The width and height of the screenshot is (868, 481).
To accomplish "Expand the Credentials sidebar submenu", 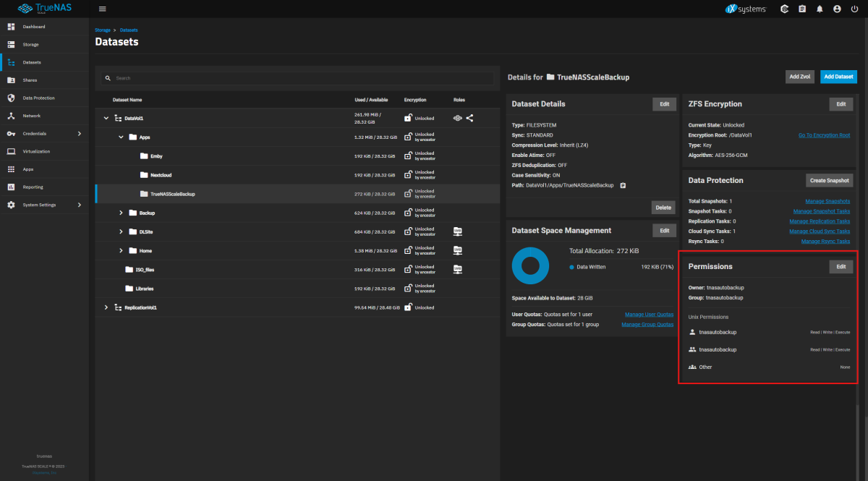I will (x=80, y=134).
